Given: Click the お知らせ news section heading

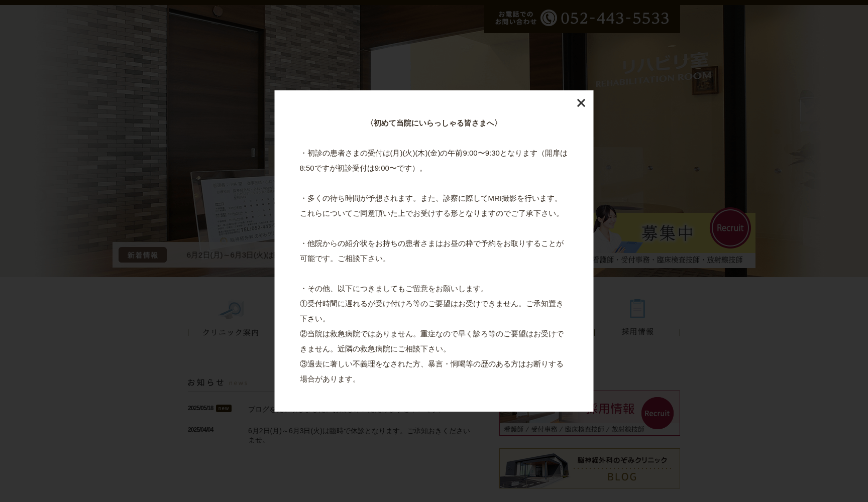Looking at the screenshot, I should coord(205,383).
